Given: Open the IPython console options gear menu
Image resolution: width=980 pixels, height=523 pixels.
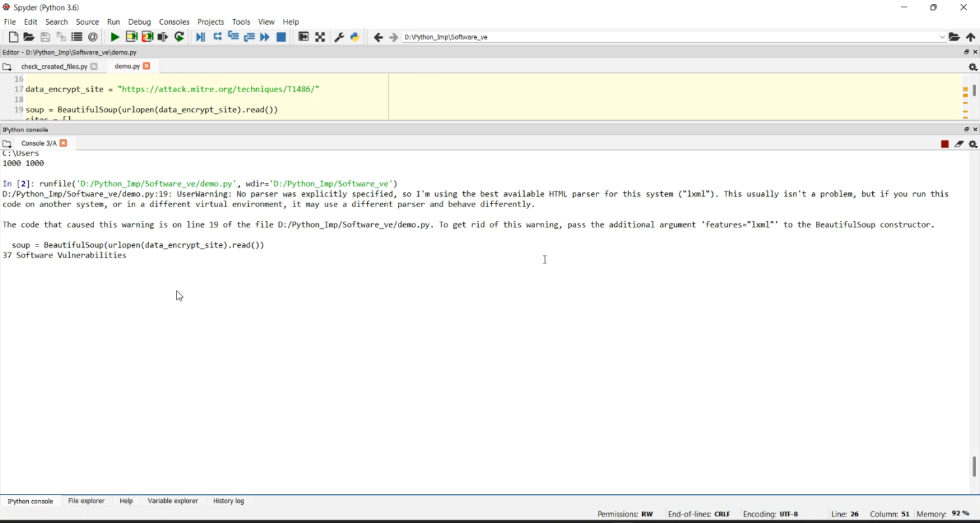Looking at the screenshot, I should (x=973, y=144).
